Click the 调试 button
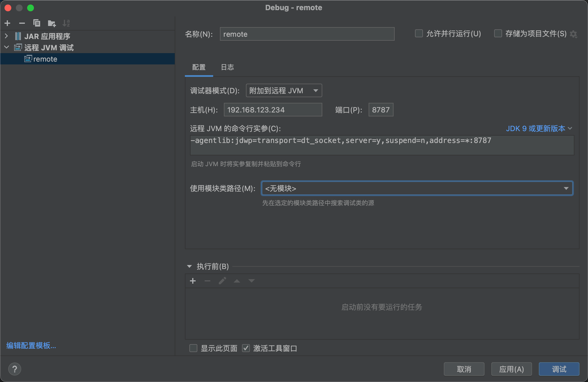This screenshot has width=588, height=382. [x=559, y=369]
